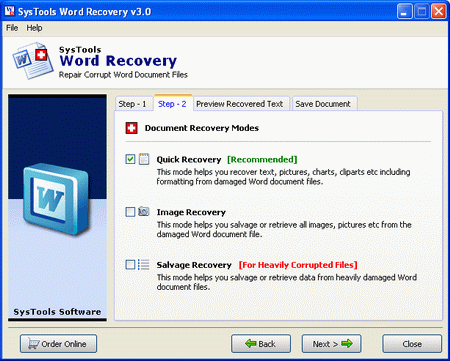Click the list icon beside Salvage Recovery
The width and height of the screenshot is (450, 361).
(x=144, y=265)
